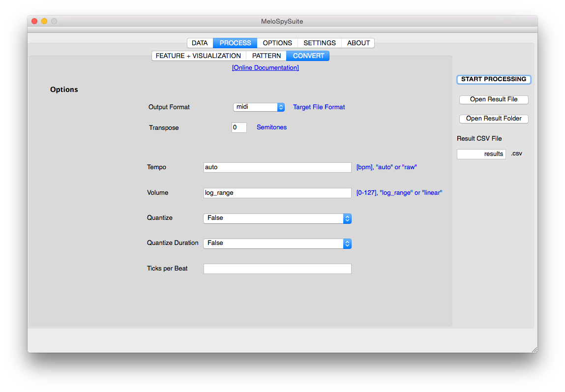Close the MeloSpySuite window
This screenshot has width=565, height=392.
coord(34,21)
